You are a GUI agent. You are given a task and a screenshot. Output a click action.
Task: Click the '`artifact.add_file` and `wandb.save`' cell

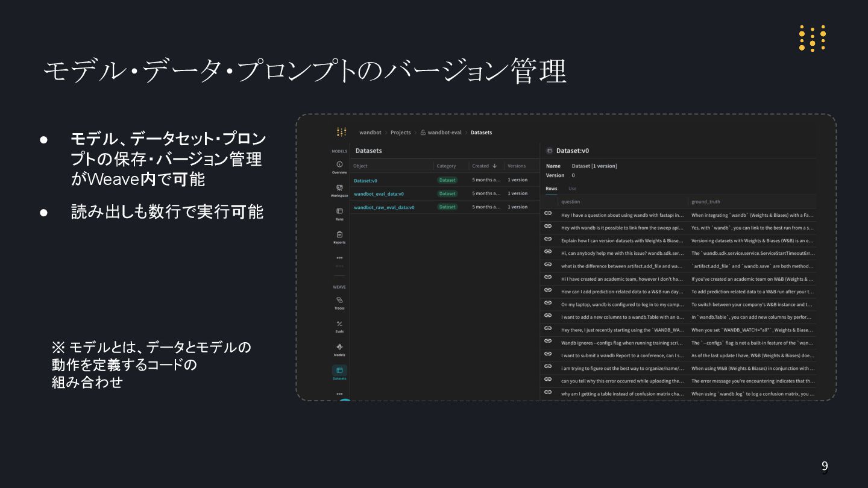(x=753, y=266)
